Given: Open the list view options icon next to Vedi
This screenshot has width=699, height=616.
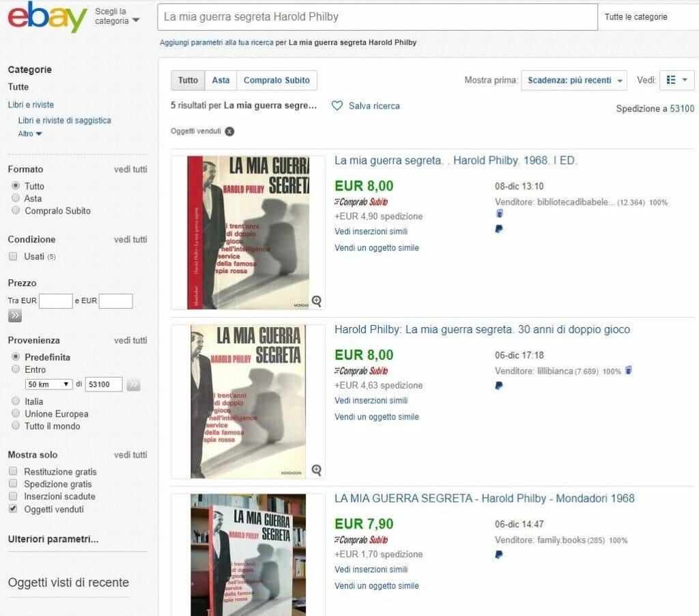Looking at the screenshot, I should point(676,81).
